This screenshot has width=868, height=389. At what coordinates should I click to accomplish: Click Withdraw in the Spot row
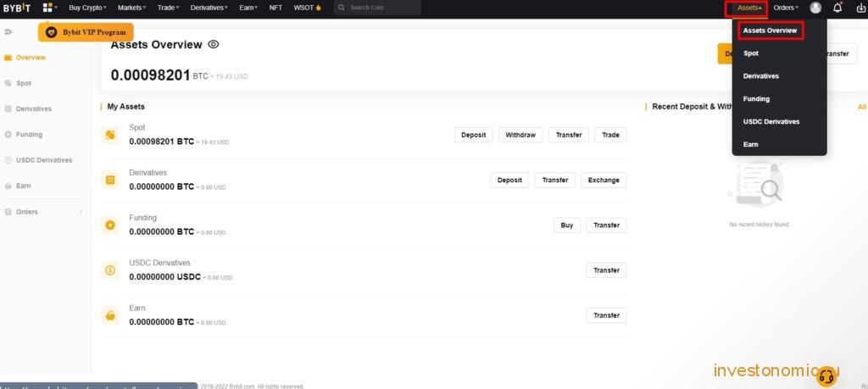point(520,135)
